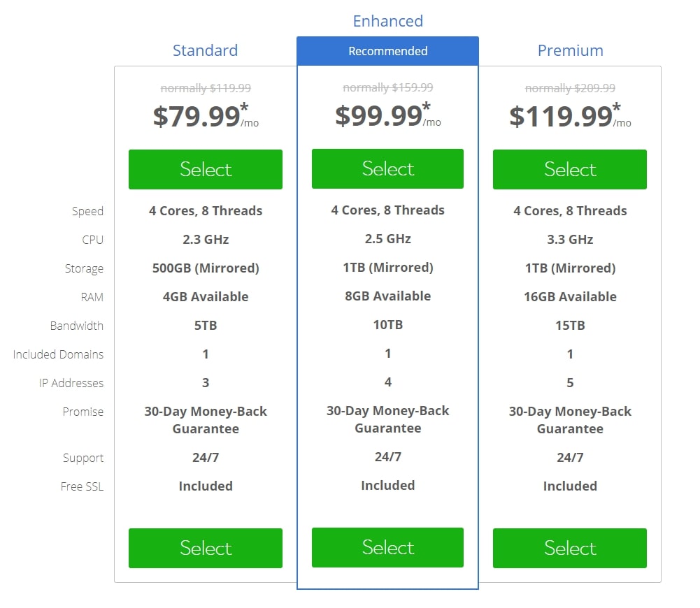Click the Free SSL row label
Viewport: 700px width, 608px height.
(x=82, y=486)
